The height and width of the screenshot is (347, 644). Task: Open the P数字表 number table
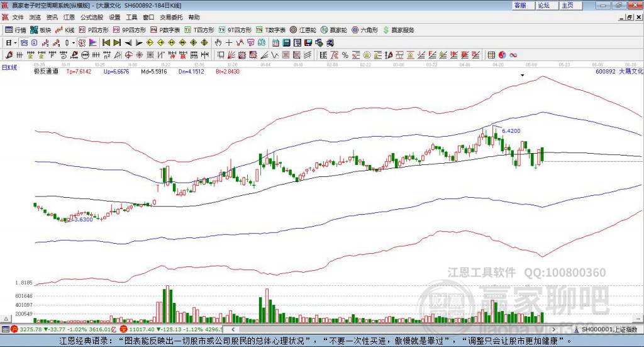click(x=165, y=30)
